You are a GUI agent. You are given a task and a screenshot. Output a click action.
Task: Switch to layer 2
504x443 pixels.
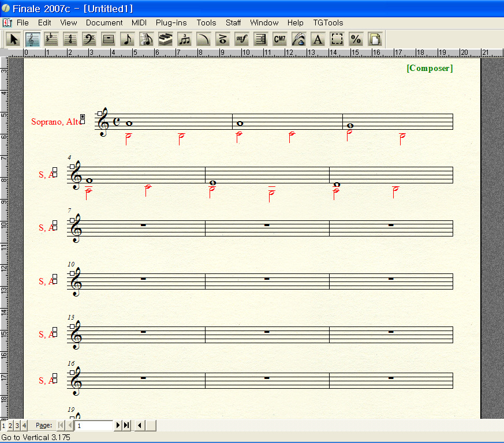click(x=10, y=426)
